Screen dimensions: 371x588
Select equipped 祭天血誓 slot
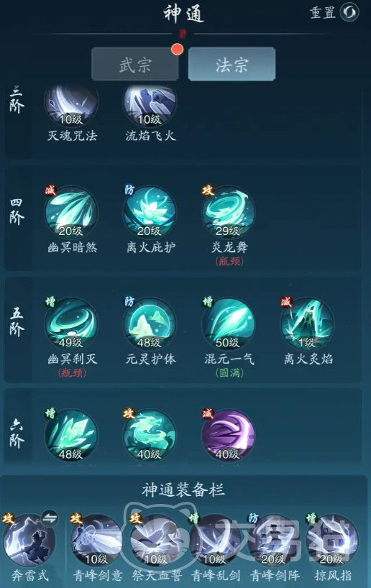pyautogui.click(x=156, y=541)
